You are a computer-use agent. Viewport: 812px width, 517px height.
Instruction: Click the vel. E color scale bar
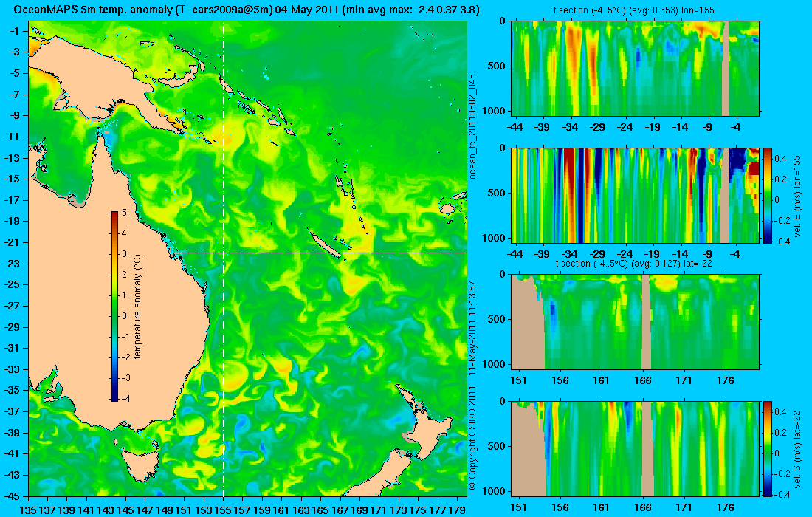tap(768, 195)
